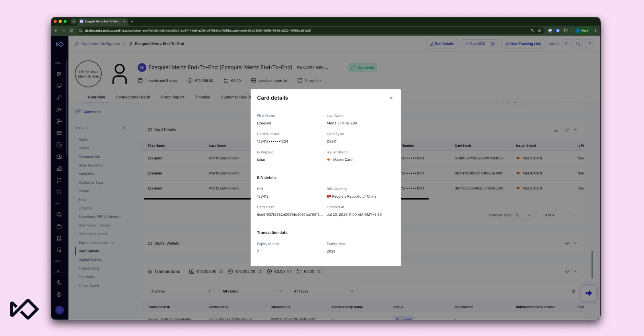
Task: Open the Anytime date filter dropdown
Action: click(181, 291)
